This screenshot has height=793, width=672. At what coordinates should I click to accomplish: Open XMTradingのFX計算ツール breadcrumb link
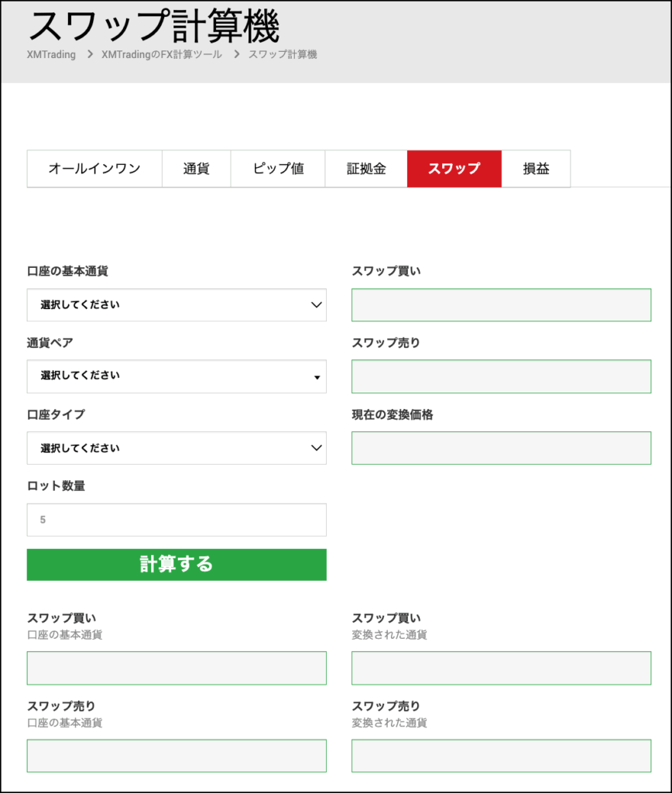[160, 54]
